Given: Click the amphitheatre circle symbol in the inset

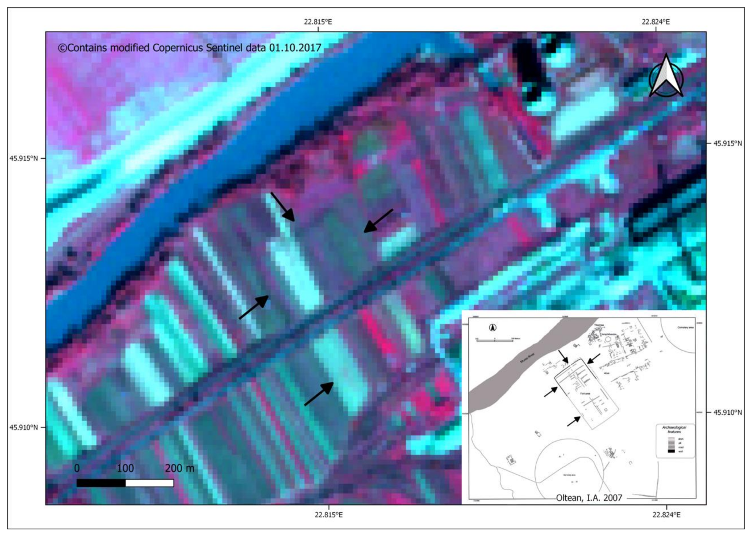Looking at the screenshot, I should click(608, 340).
